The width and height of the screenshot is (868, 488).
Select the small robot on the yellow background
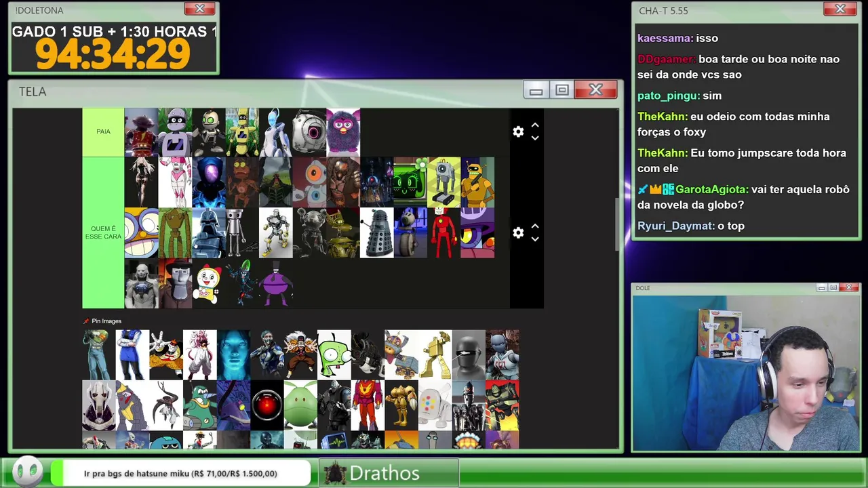coord(444,182)
